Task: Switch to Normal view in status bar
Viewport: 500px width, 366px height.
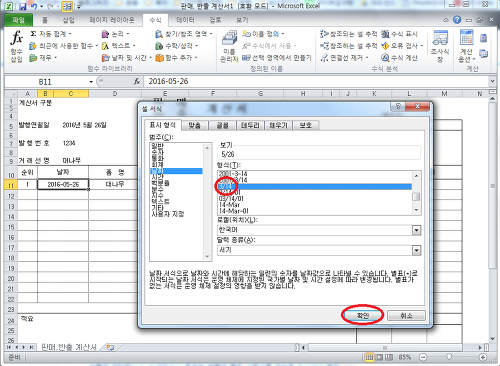Action: [369, 357]
